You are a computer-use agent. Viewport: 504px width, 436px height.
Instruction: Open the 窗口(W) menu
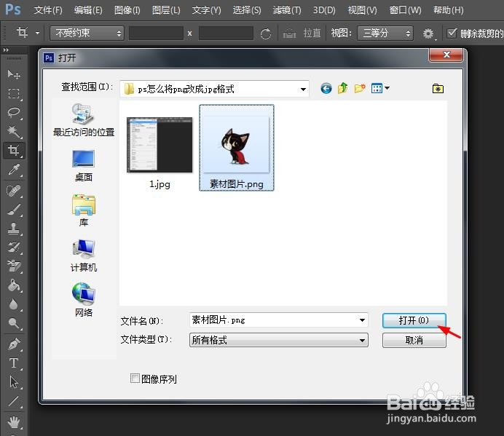406,10
